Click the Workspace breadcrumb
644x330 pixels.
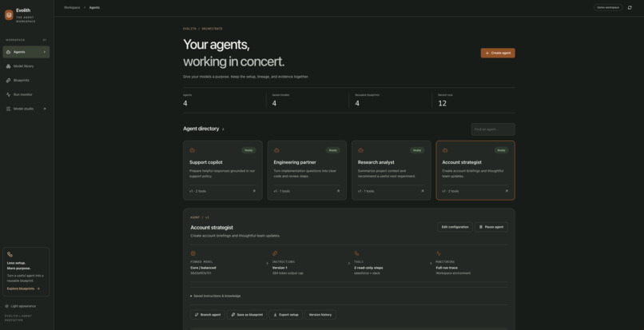pyautogui.click(x=72, y=7)
